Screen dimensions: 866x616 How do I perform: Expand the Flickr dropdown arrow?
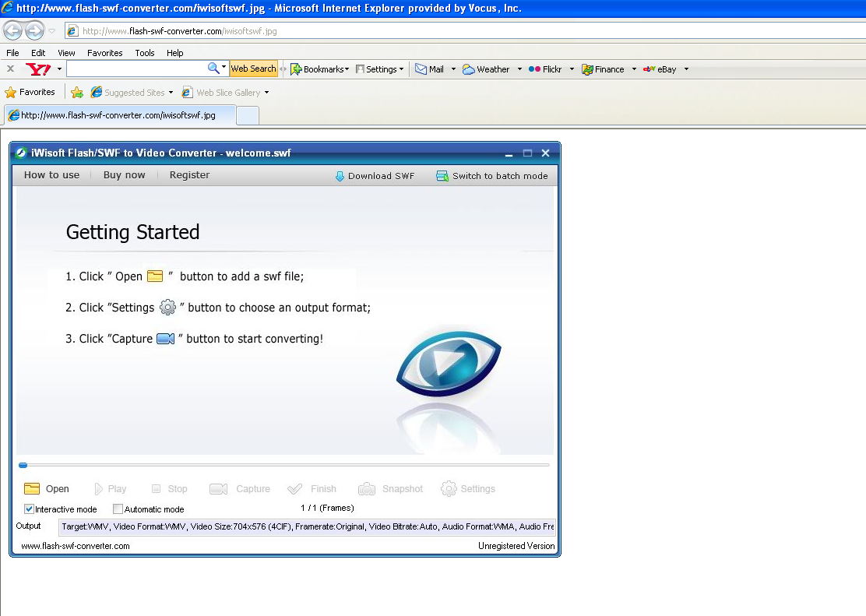572,69
